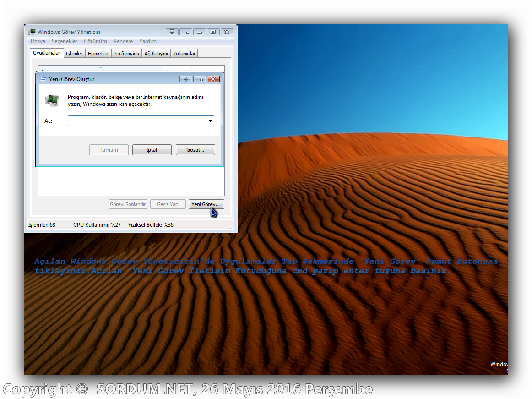Click the small square button in Yeni Görev dialog title bar

[x=200, y=79]
